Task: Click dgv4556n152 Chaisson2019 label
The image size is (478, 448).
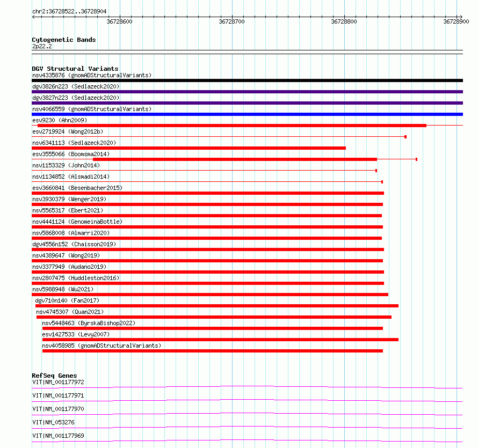Action: coord(74,244)
